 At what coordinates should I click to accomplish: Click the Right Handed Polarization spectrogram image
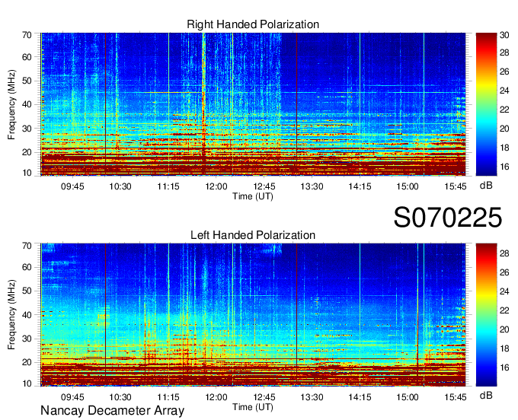pos(253,104)
